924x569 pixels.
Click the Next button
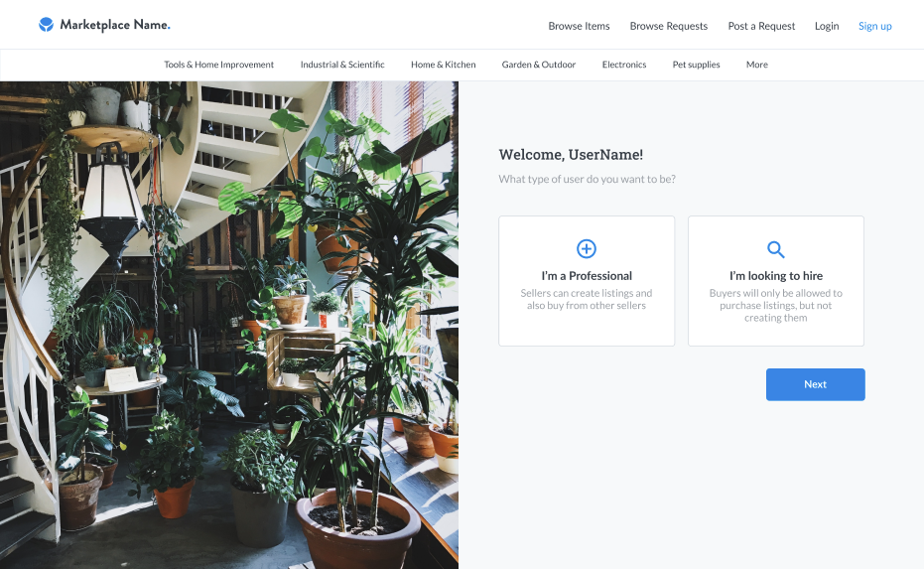(x=815, y=384)
